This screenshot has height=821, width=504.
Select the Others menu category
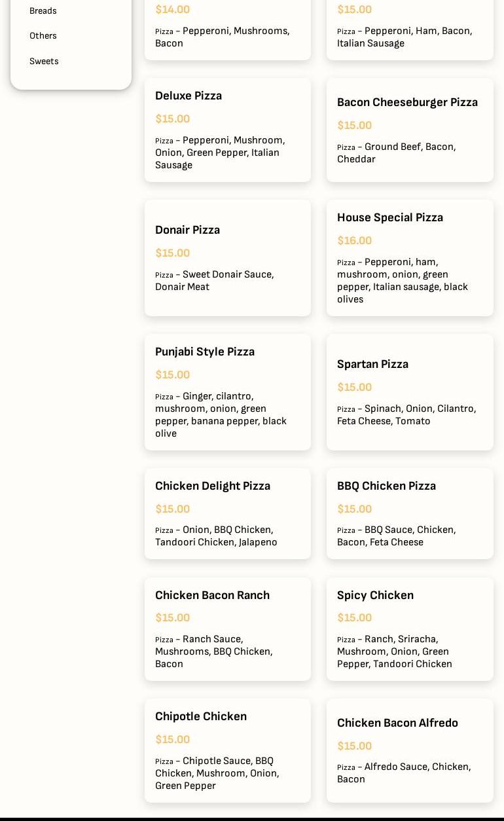click(43, 36)
